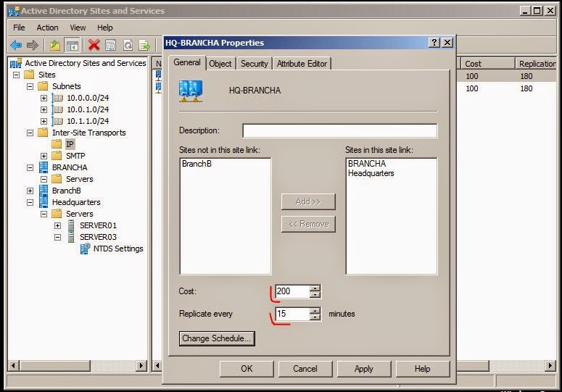Select BranchB in Sites not in link list
Screen dimensions: 562x392
click(197, 164)
